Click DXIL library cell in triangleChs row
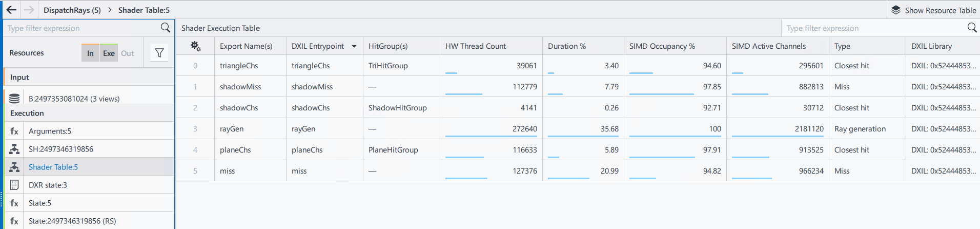This screenshot has height=229, width=980. [943, 66]
